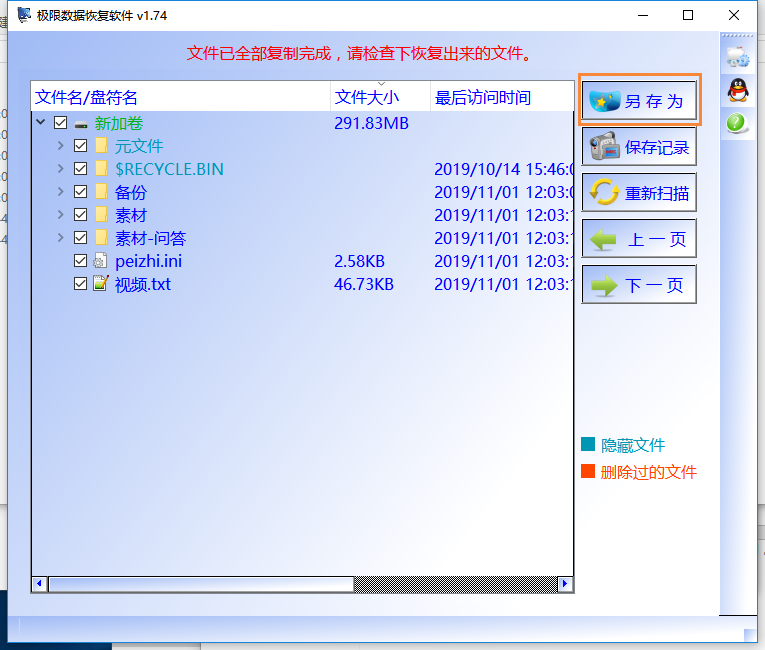Click the 元文件 folder icon
This screenshot has height=650, width=765.
click(101, 145)
